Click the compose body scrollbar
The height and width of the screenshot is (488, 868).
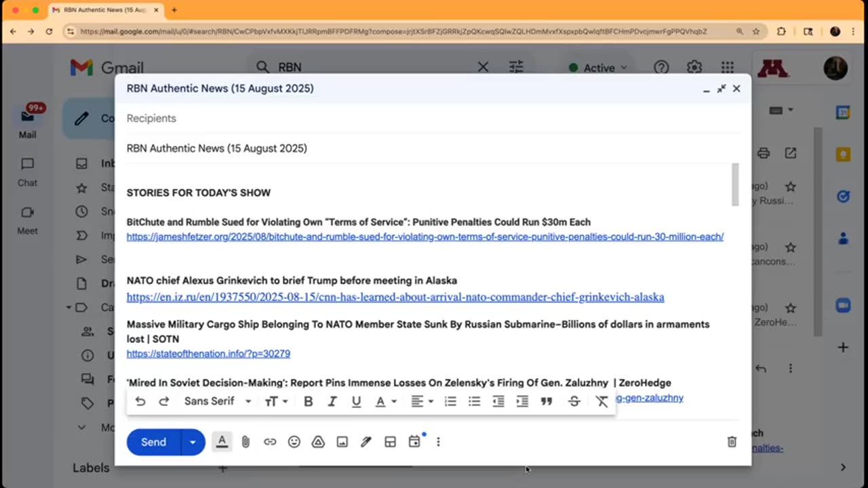tap(735, 184)
